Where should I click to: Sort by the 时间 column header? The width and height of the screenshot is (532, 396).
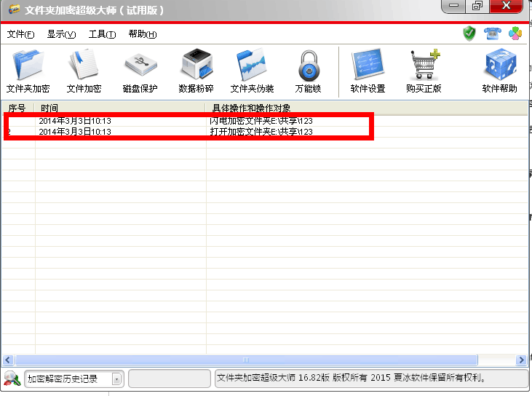click(120, 108)
